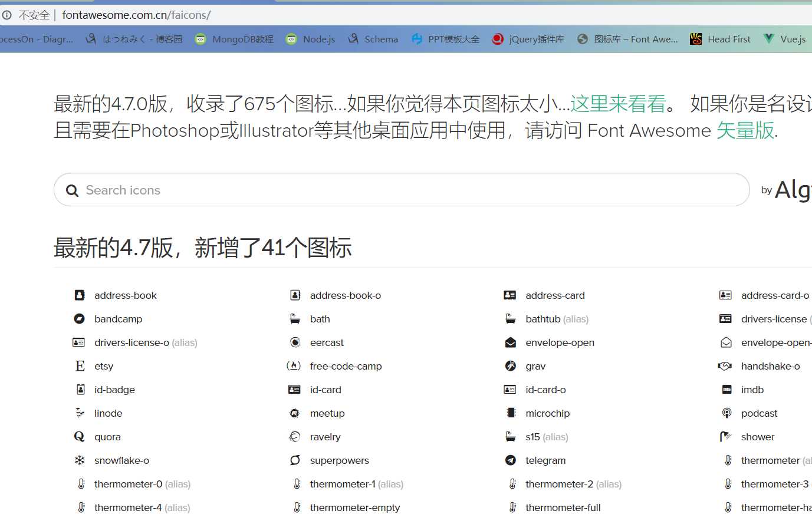Open the Schema bookmark
The width and height of the screenshot is (812, 514).
[x=373, y=39]
